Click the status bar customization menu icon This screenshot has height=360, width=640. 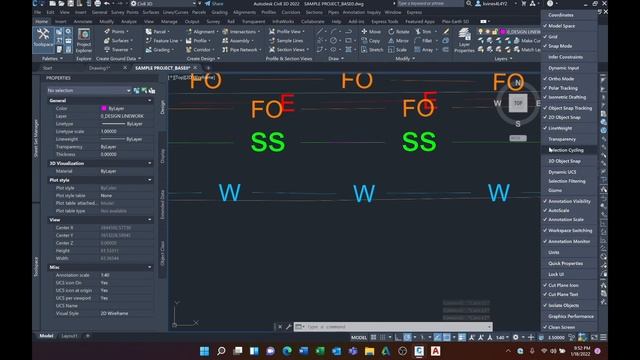[603, 337]
